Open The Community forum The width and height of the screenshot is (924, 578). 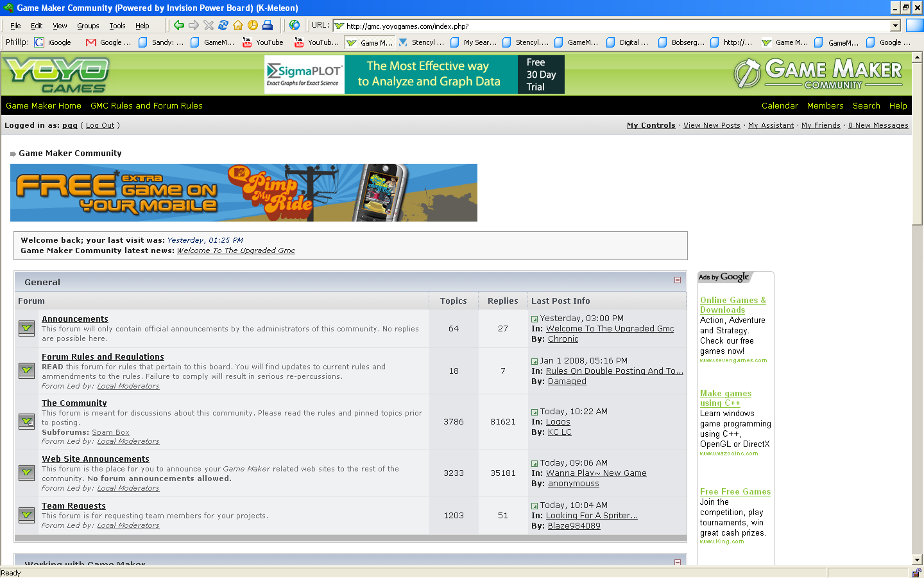[74, 403]
